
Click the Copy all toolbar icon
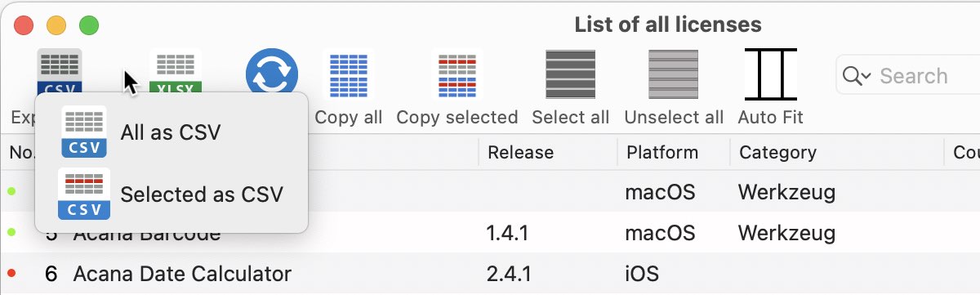(x=349, y=74)
